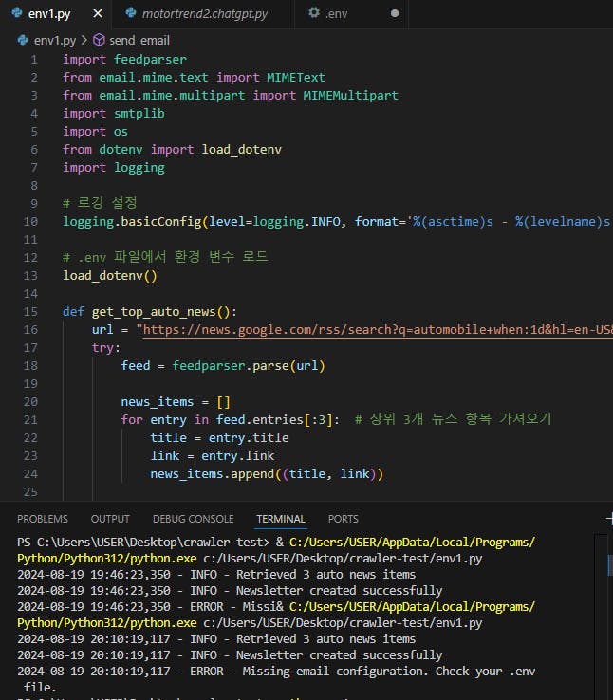This screenshot has height=700, width=613.
Task: Click 'link = entry.link' line
Action: (x=212, y=456)
